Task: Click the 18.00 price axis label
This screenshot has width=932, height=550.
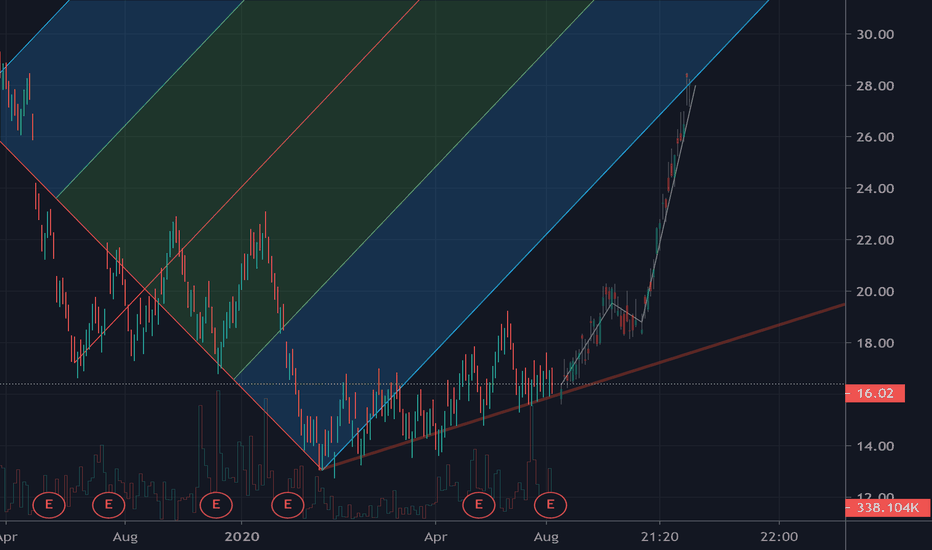Action: [875, 343]
